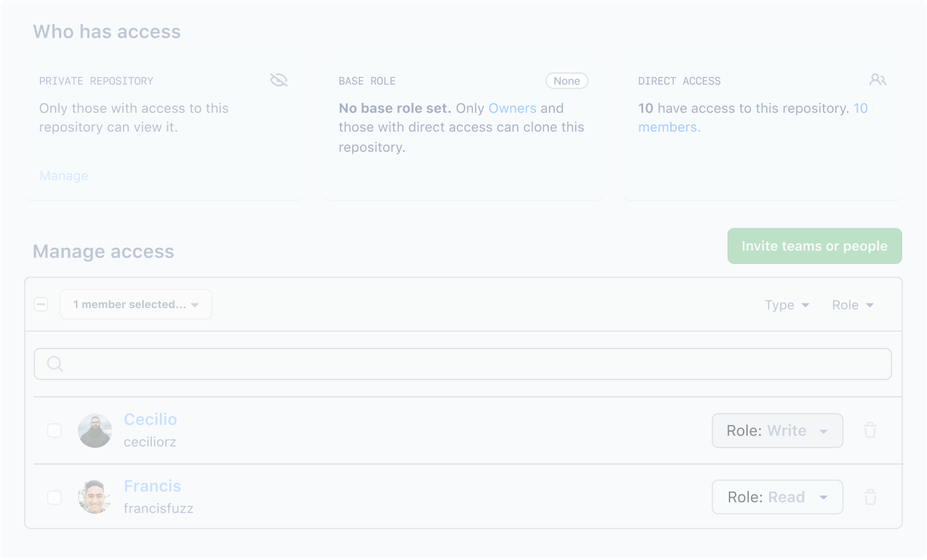927x560 pixels.
Task: Open the Type filter dropdown
Action: [x=786, y=305]
